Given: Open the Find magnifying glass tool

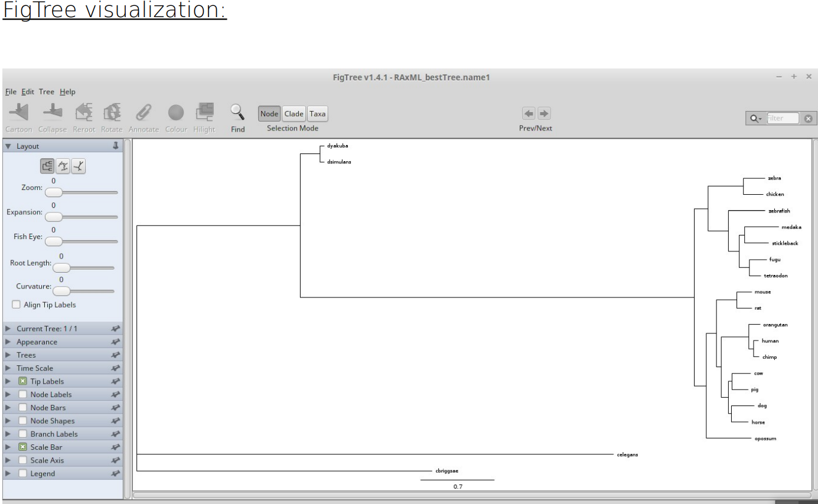Looking at the screenshot, I should pos(237,113).
